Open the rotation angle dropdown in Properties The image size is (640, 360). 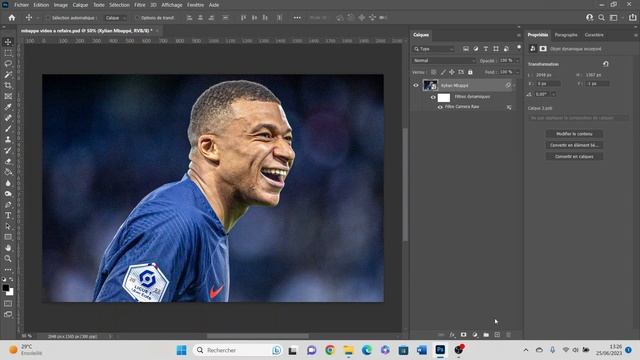[x=553, y=94]
